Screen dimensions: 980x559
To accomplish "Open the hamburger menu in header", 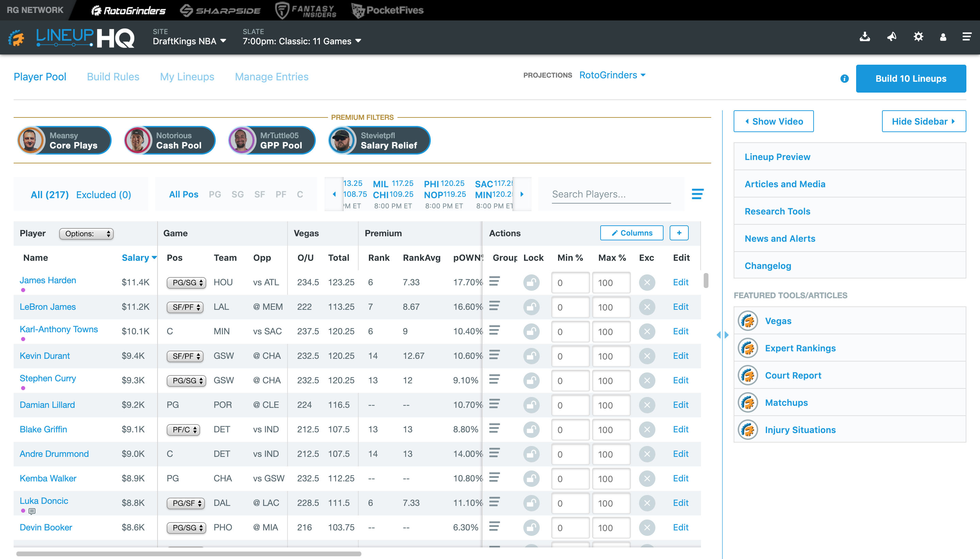I will tap(967, 37).
